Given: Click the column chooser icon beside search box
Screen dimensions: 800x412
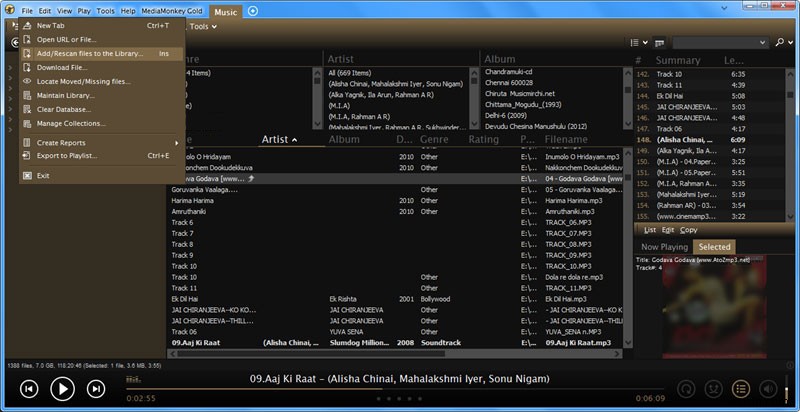Looking at the screenshot, I should coord(660,43).
